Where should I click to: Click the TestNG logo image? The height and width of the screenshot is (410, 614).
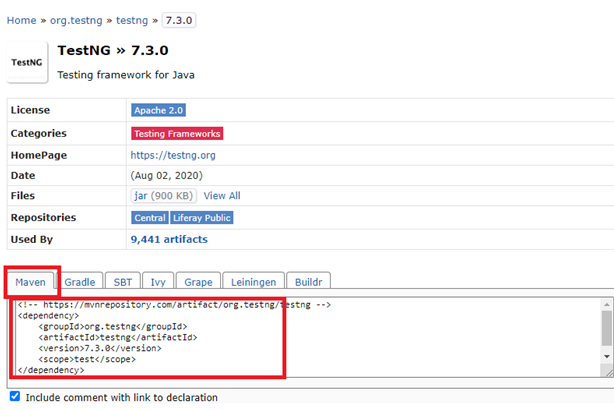pyautogui.click(x=27, y=62)
